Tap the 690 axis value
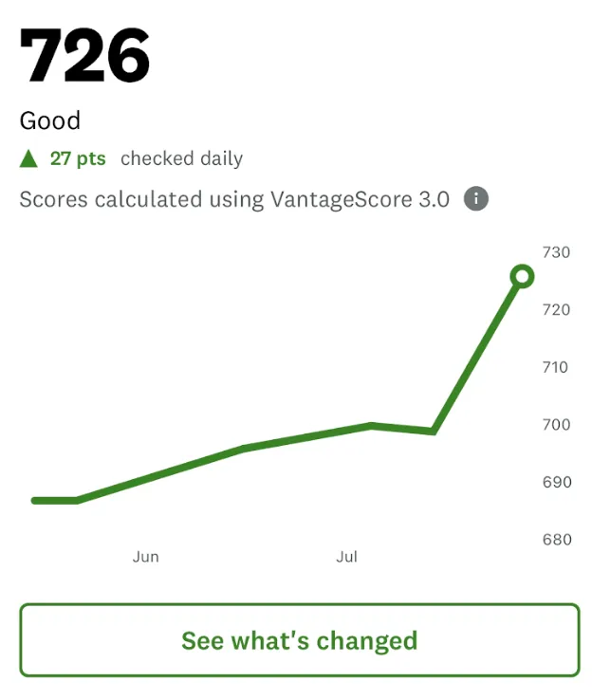Viewport: 592px width, 700px height. pos(557,482)
